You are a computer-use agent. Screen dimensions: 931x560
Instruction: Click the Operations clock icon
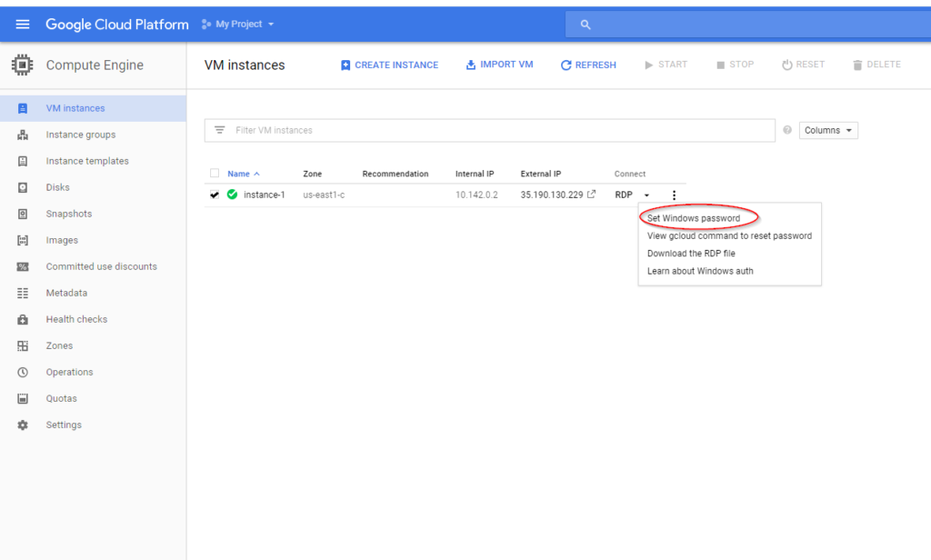(23, 373)
